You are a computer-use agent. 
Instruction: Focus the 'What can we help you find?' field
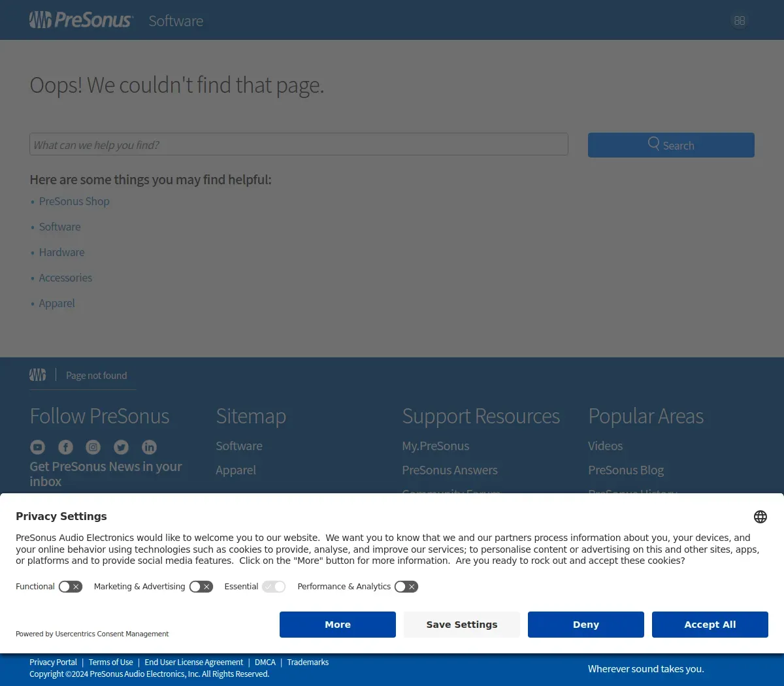299,144
